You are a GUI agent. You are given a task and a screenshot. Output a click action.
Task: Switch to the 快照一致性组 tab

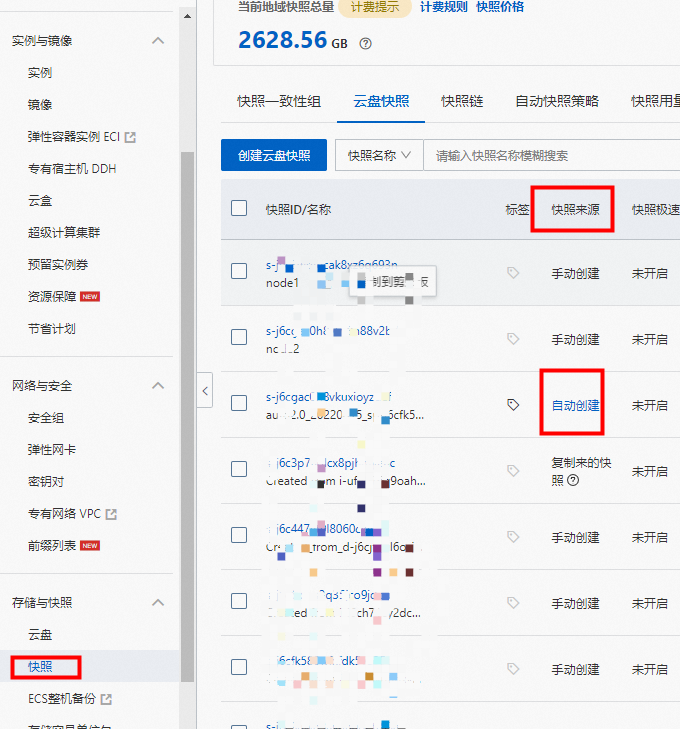pos(279,101)
